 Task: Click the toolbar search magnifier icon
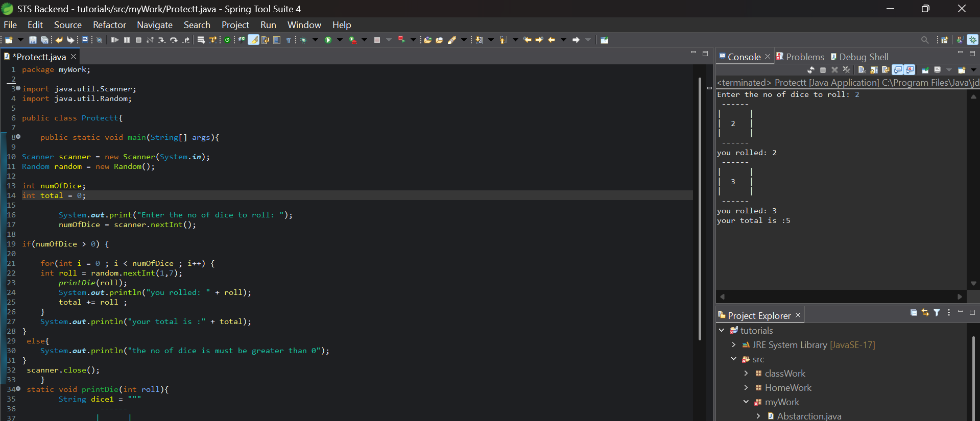925,40
